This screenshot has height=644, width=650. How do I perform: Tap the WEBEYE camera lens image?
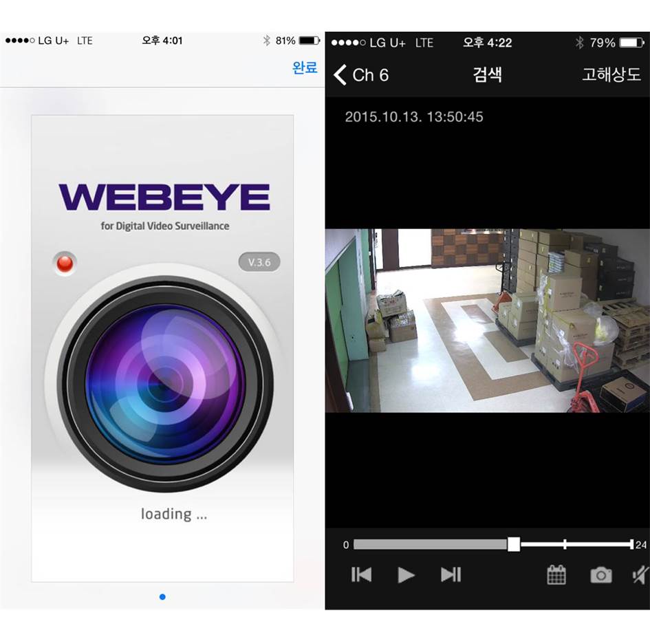click(164, 384)
